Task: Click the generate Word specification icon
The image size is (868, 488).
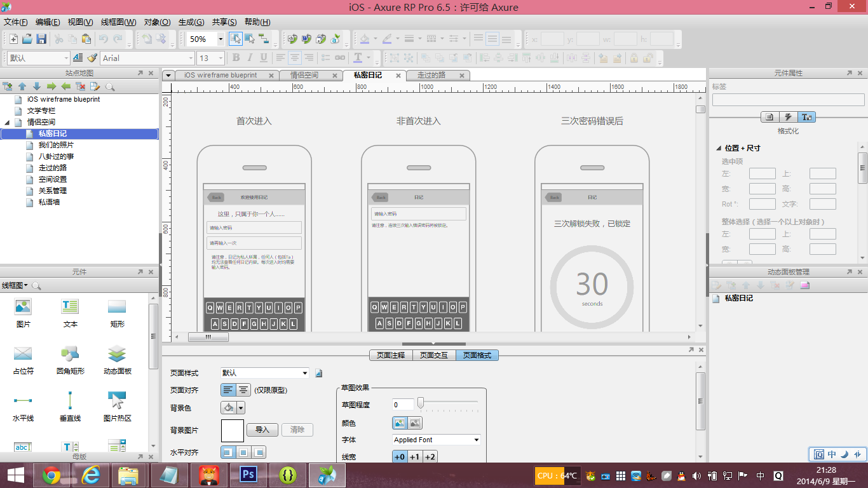Action: click(x=307, y=39)
